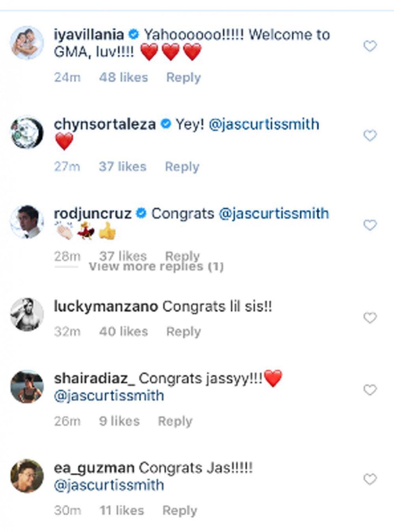
Task: Expand 'View more replies (1)'
Action: pos(156,267)
